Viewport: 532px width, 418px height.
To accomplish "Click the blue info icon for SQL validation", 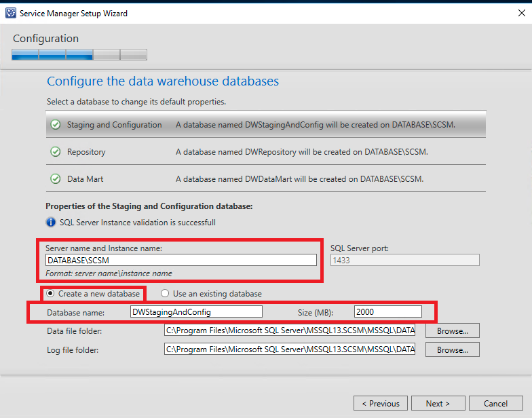I will pyautogui.click(x=50, y=222).
